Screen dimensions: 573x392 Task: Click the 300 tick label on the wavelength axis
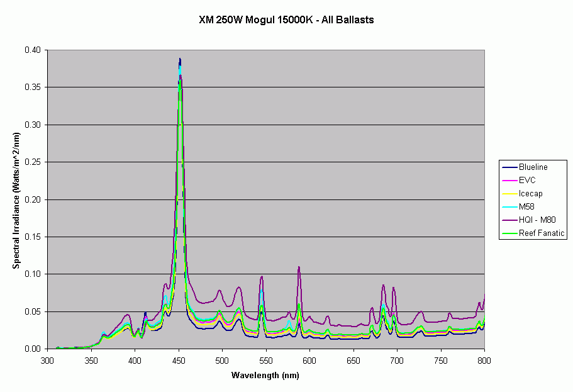(x=47, y=361)
